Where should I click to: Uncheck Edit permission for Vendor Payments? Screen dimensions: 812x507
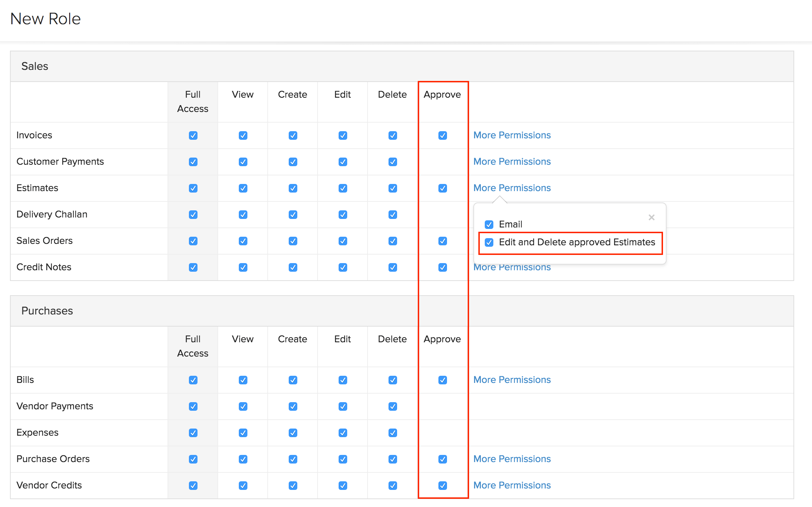pos(343,406)
